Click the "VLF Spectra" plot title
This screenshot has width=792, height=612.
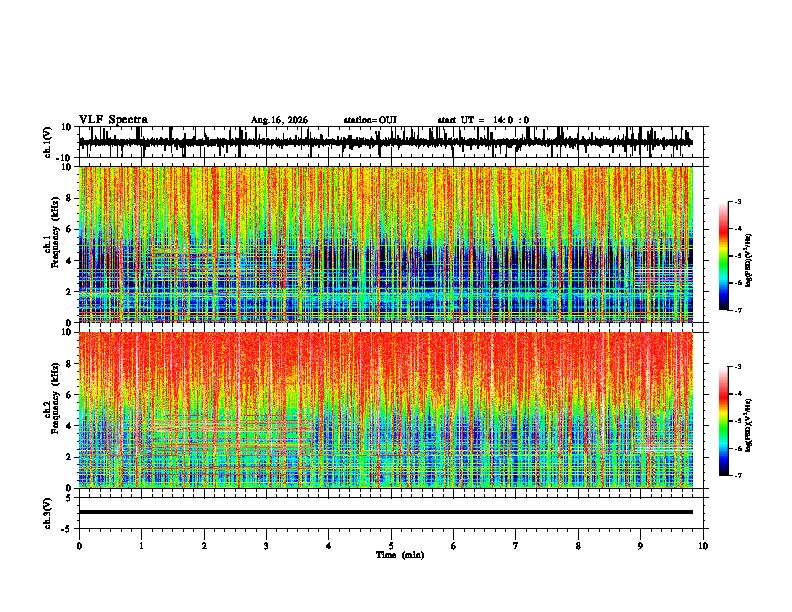113,120
